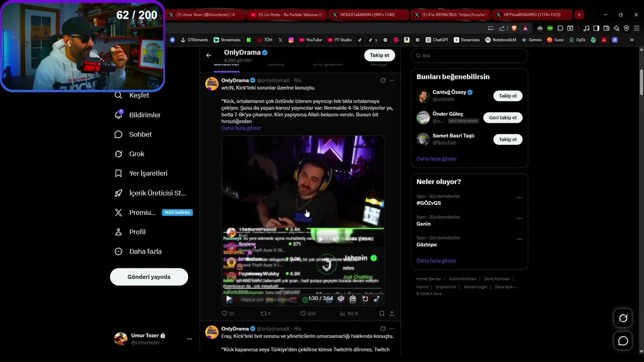Viewport: 644px width, 362px height.
Task: Open the Keşfet explore page
Action: tap(132, 96)
